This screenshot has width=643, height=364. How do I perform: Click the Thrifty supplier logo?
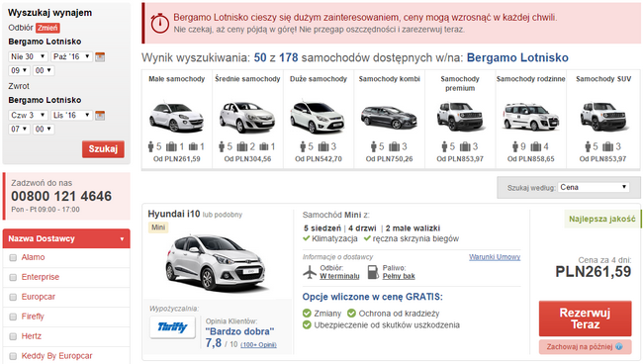pyautogui.click(x=172, y=327)
